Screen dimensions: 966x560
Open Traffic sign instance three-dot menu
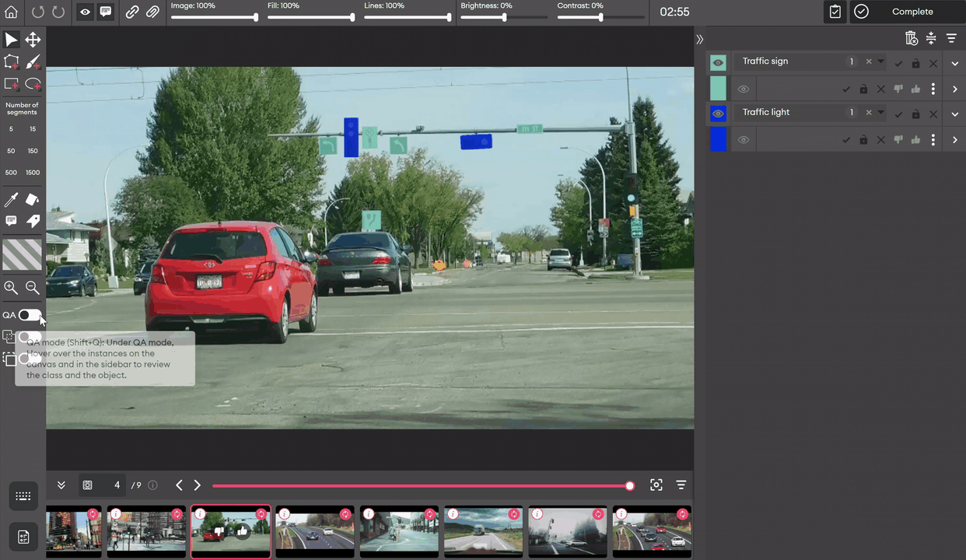coord(933,89)
